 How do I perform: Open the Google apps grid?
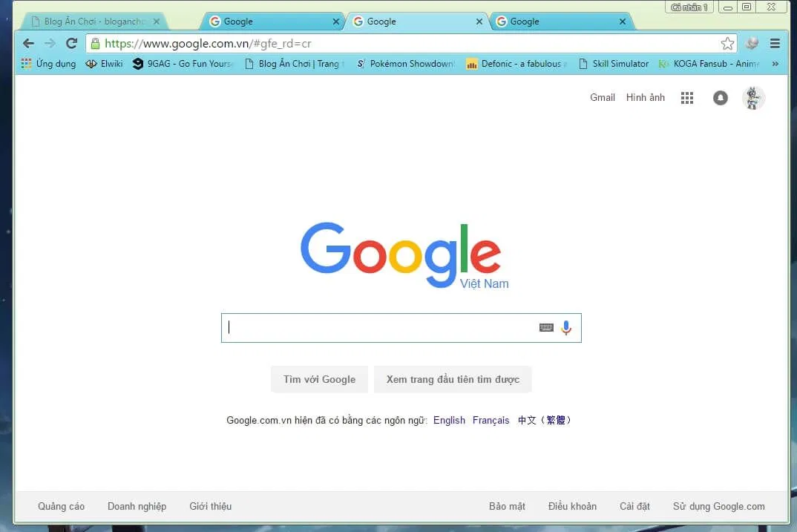(687, 98)
